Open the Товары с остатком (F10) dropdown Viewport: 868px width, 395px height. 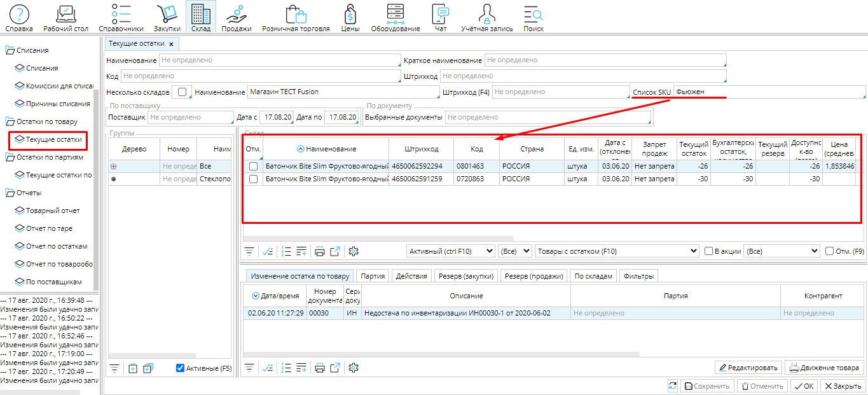coord(617,251)
